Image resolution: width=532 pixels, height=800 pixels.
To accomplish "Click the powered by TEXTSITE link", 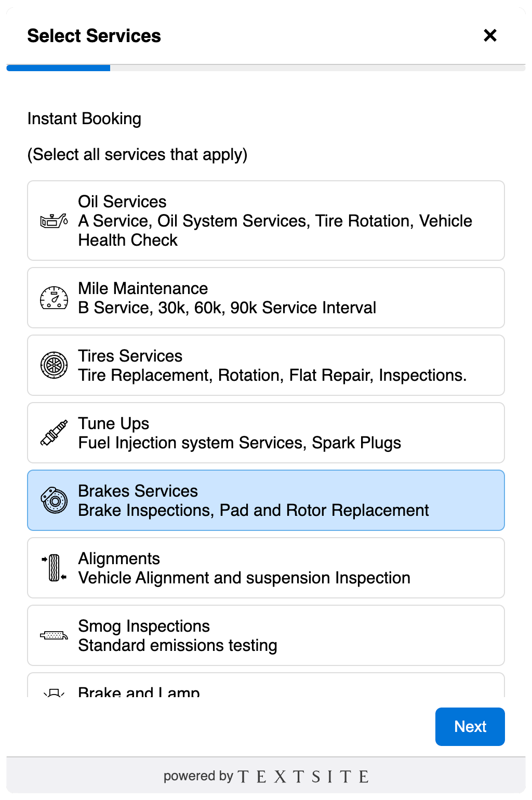I will tap(266, 776).
